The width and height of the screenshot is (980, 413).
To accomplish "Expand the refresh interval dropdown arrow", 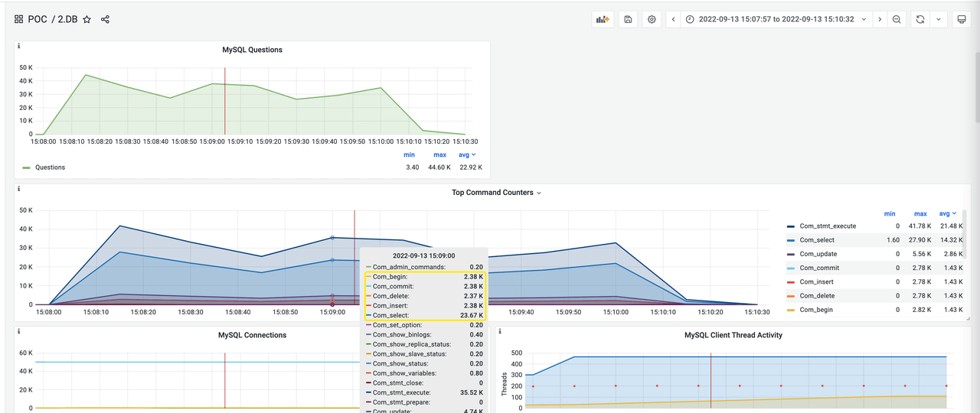I will pyautogui.click(x=939, y=19).
